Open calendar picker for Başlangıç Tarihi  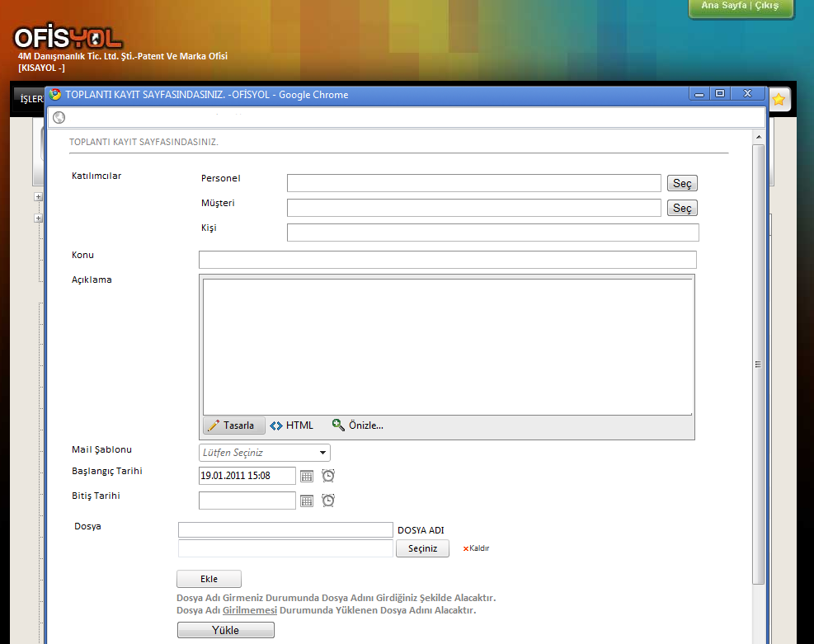click(307, 476)
